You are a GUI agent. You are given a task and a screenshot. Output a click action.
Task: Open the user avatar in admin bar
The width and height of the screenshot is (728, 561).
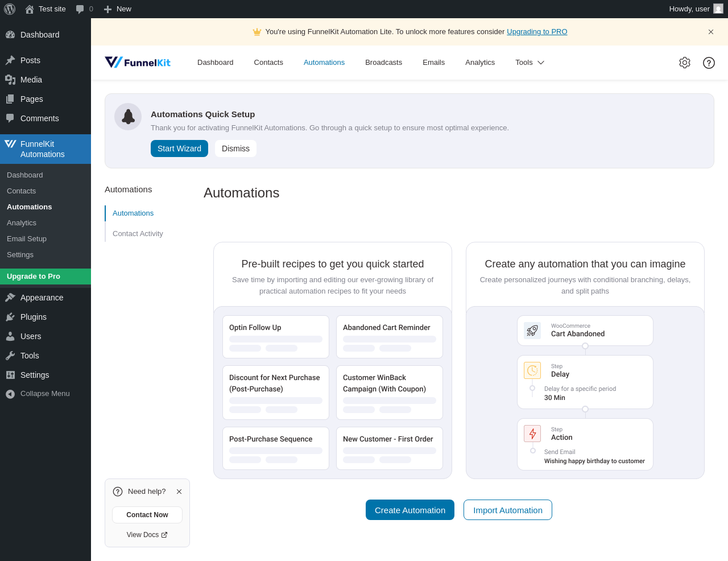coord(718,9)
